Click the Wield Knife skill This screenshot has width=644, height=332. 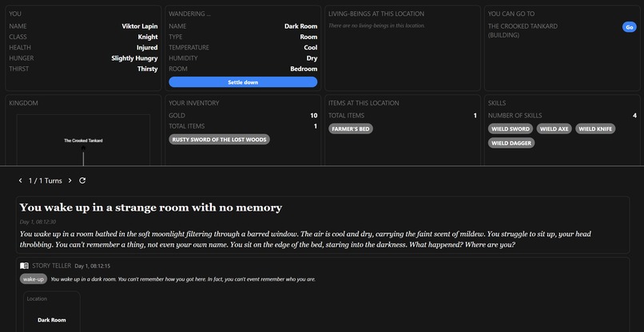(x=595, y=128)
